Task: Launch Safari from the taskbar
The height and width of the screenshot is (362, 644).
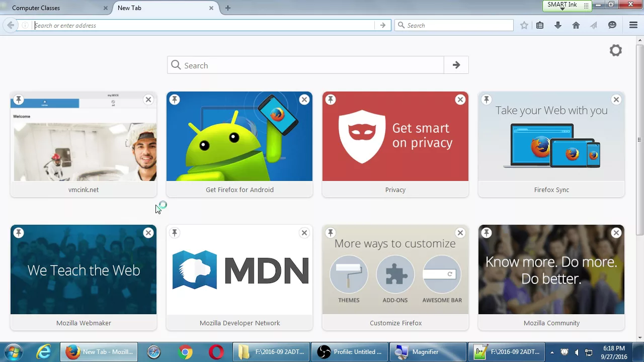Action: tap(154, 352)
